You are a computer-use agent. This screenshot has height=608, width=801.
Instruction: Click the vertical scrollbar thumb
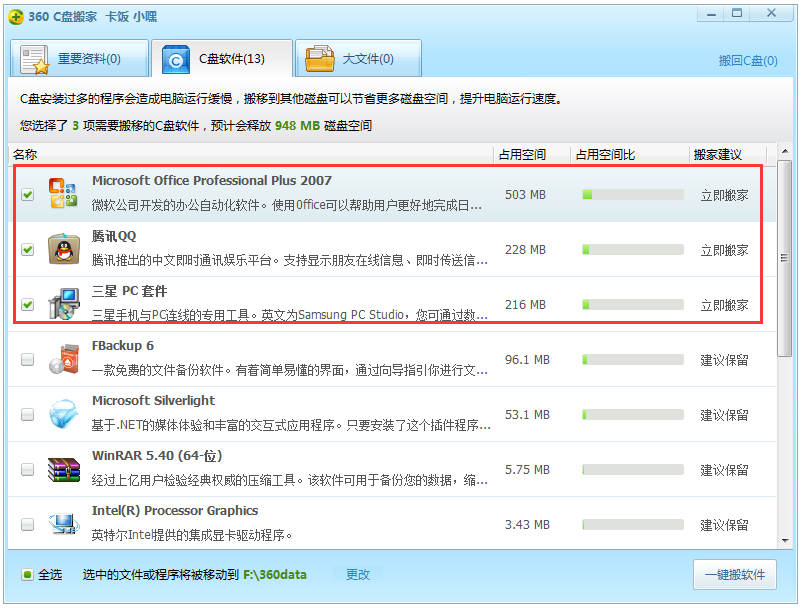click(785, 258)
